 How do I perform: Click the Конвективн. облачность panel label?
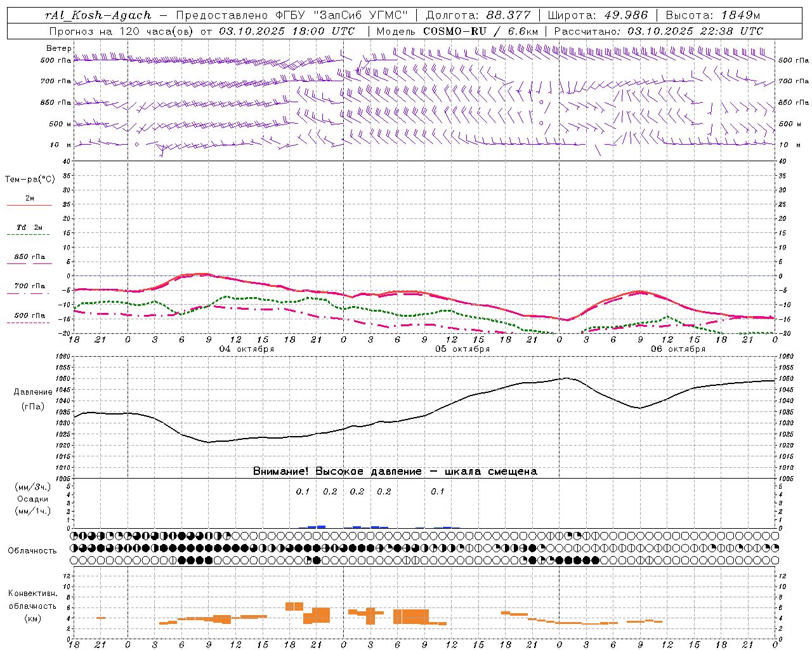click(32, 600)
